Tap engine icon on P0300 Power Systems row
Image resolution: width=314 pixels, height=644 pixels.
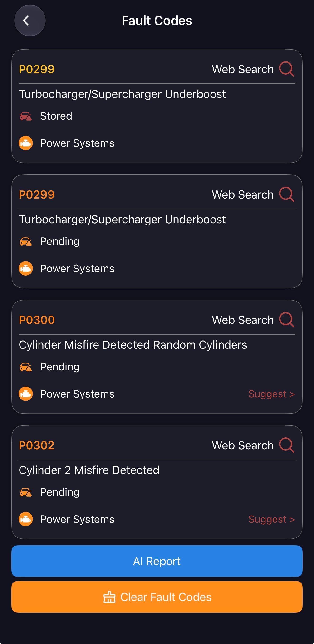coord(26,394)
